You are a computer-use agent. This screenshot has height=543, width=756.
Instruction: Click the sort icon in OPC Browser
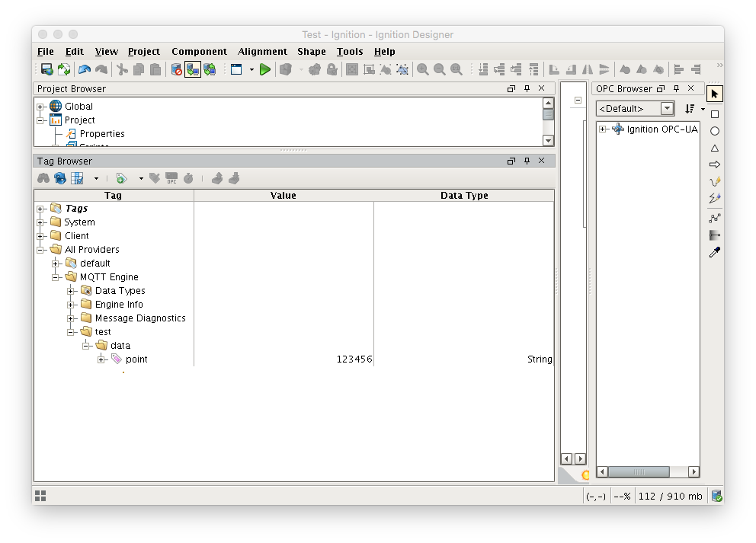click(x=690, y=108)
